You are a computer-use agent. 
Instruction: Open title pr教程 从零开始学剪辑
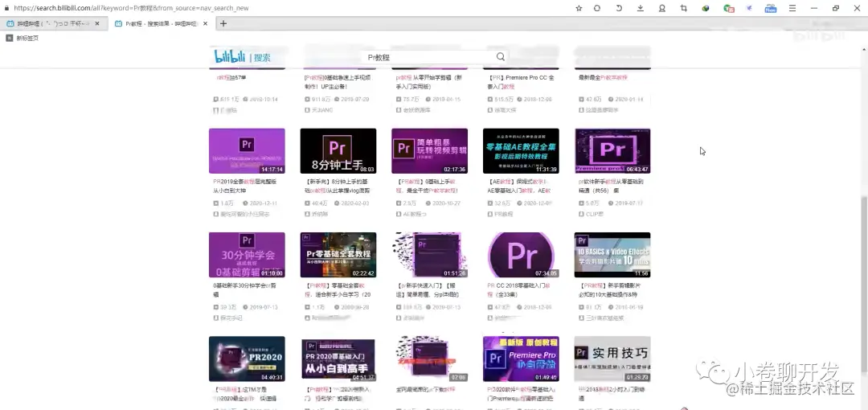[428, 82]
